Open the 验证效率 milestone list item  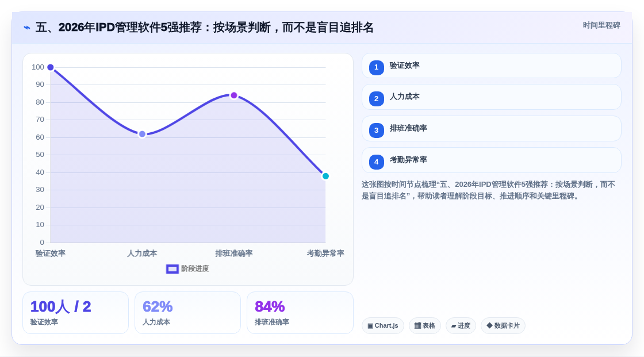pos(491,66)
